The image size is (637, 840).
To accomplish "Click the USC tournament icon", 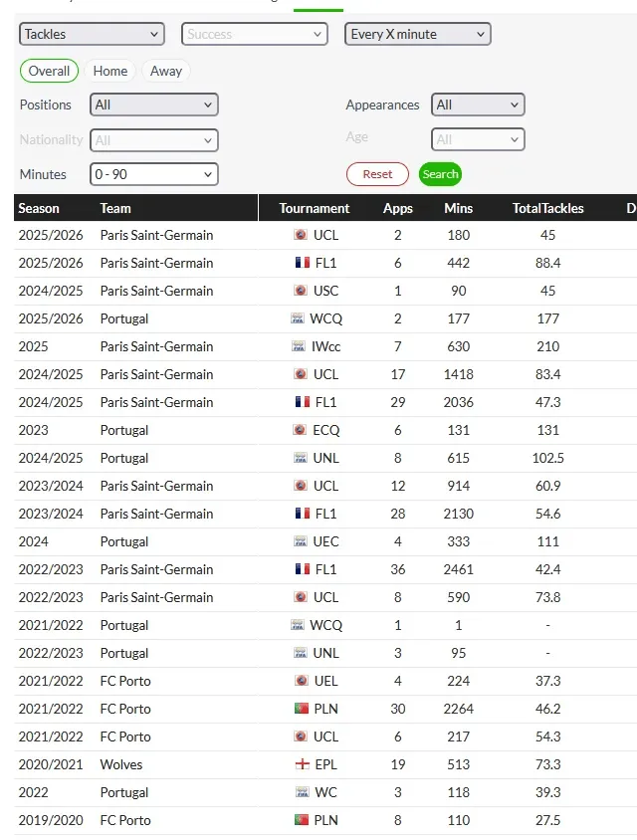I will (301, 292).
